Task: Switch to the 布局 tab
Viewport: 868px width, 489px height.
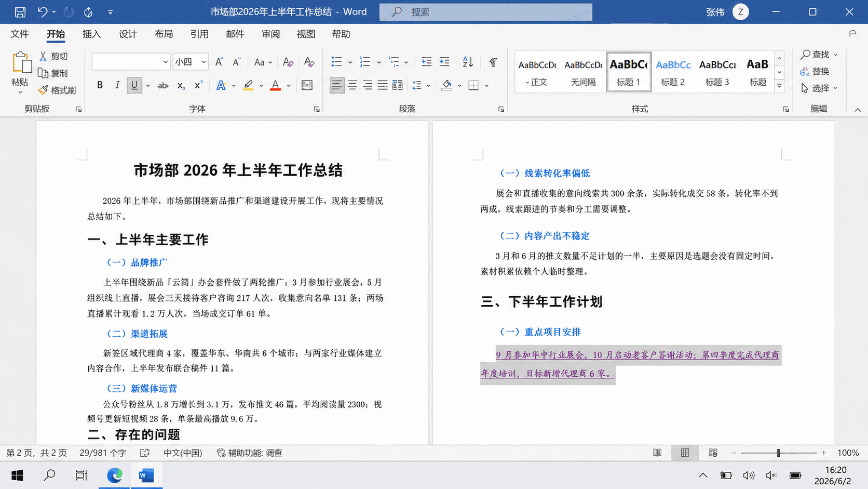Action: coord(164,34)
